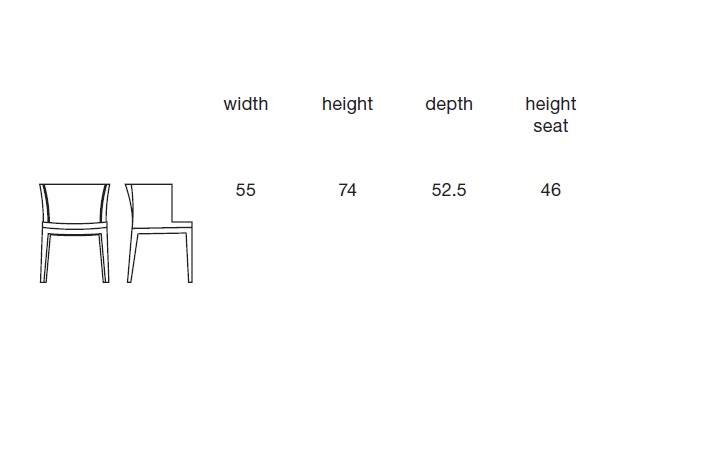Click the word "seat" in the header
Image resolution: width=711 pixels, height=458 pixels.
[550, 126]
